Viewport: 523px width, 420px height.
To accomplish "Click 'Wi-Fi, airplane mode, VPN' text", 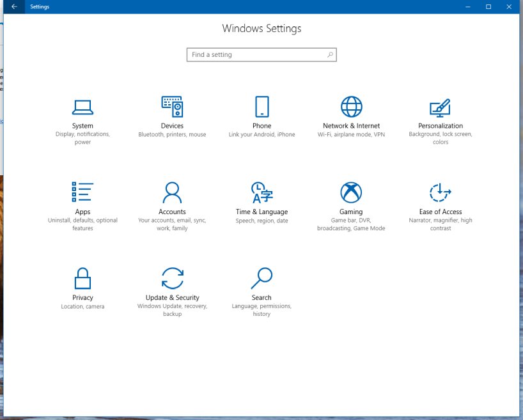I will click(x=351, y=134).
